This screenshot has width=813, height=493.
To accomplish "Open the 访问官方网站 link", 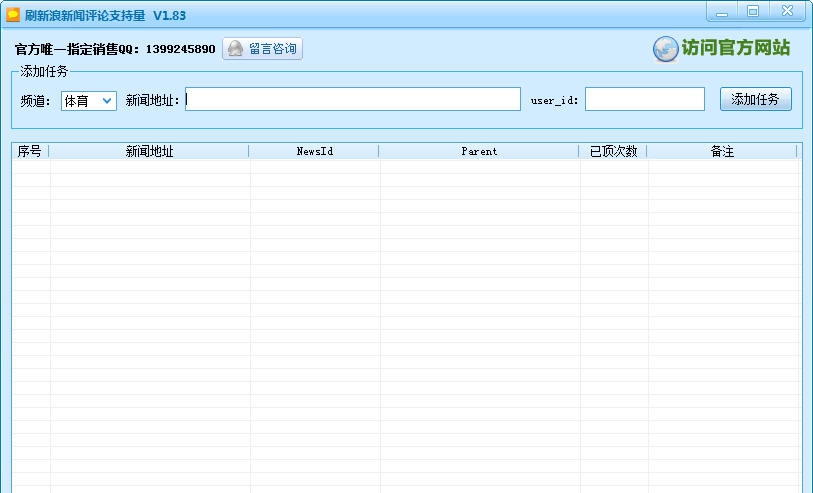I will click(736, 48).
